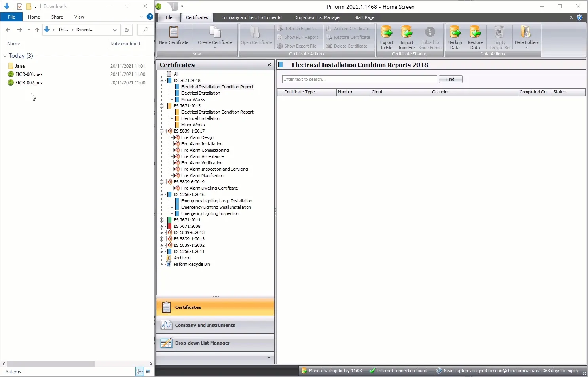Click the Find button
Screen dimensions: 588x377
(x=450, y=79)
